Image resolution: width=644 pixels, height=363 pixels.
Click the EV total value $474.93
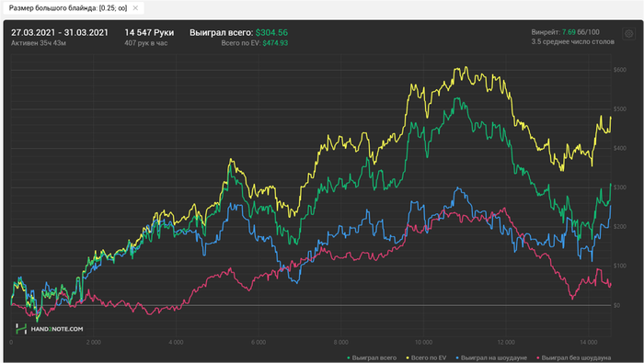click(275, 42)
